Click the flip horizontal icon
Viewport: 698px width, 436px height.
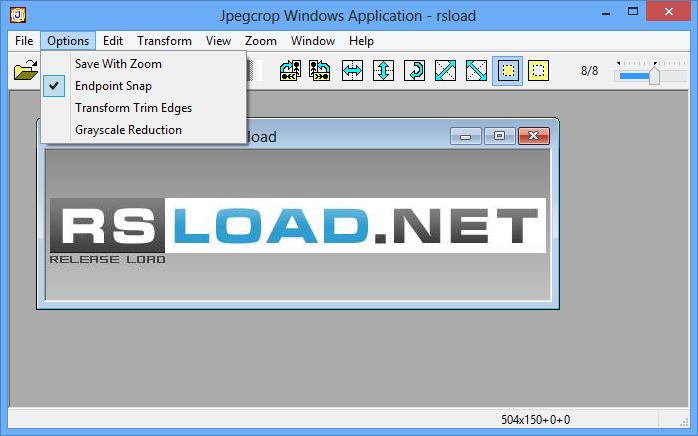pos(352,71)
